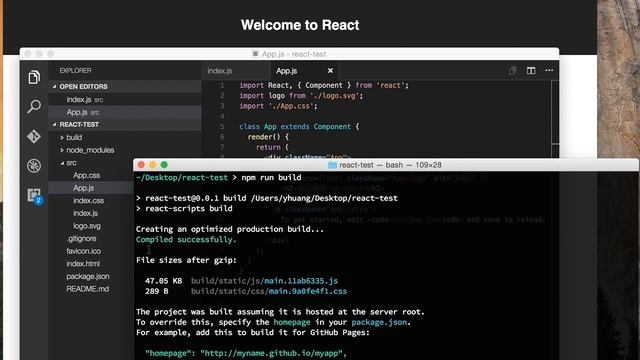This screenshot has height=360, width=640.
Task: Click the red close button of the terminal window
Action: (141, 165)
